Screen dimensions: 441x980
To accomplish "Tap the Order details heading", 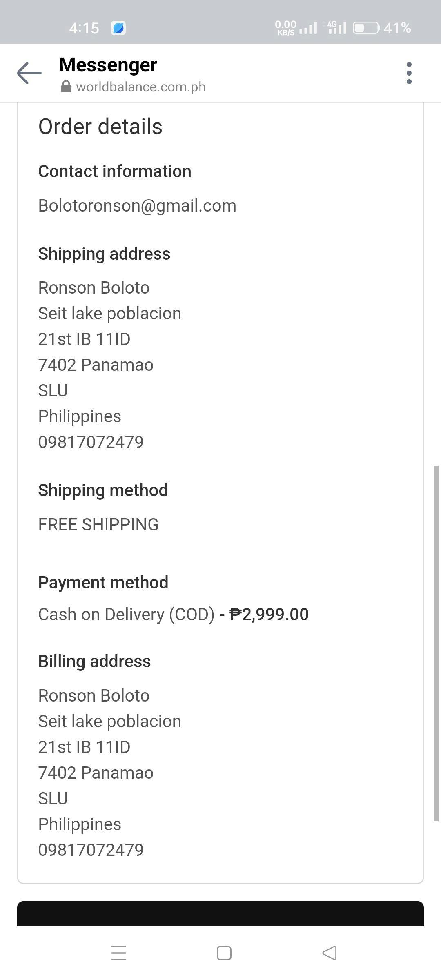I will pos(100,127).
